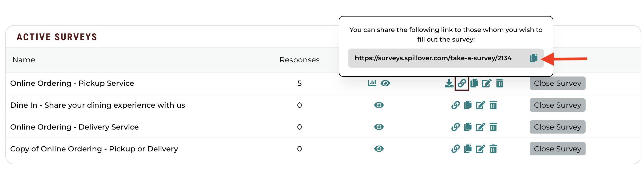
Task: Select 'Online Ordering - Delivery Service' row name
Action: click(74, 127)
